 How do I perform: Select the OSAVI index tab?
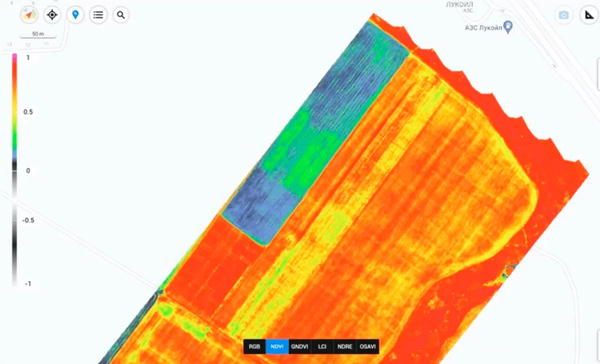[x=368, y=346]
